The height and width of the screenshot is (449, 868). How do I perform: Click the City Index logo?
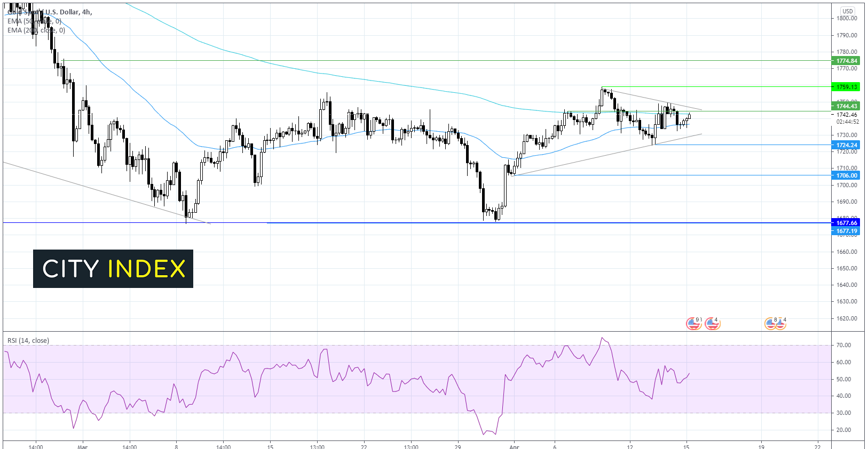pyautogui.click(x=113, y=269)
